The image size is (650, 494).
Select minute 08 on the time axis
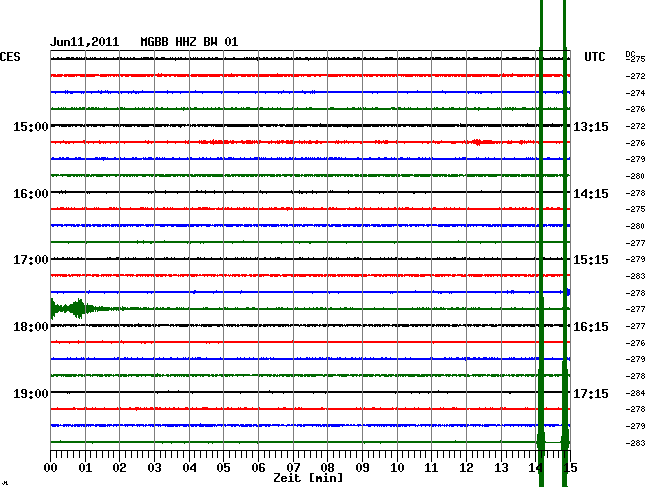pos(327,468)
